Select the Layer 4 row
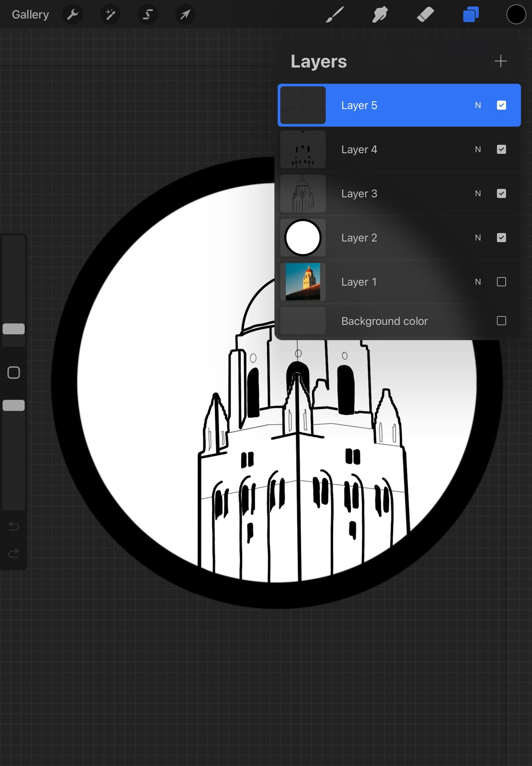Viewport: 532px width, 766px height. coord(399,149)
